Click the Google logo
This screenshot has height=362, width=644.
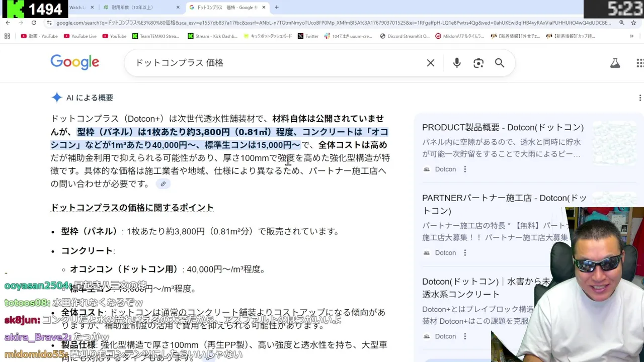(x=75, y=62)
